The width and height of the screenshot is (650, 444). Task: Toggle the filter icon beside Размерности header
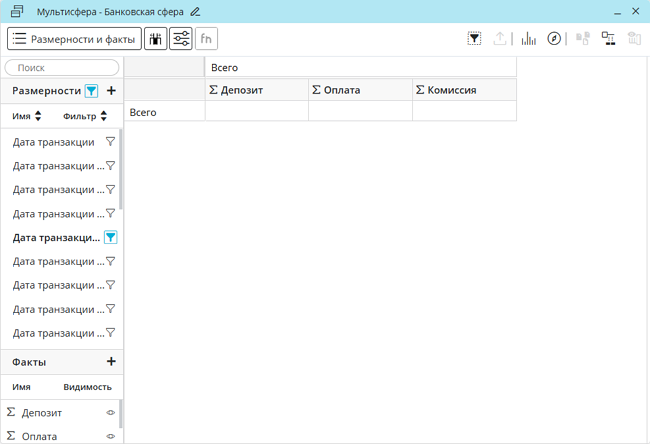click(92, 91)
